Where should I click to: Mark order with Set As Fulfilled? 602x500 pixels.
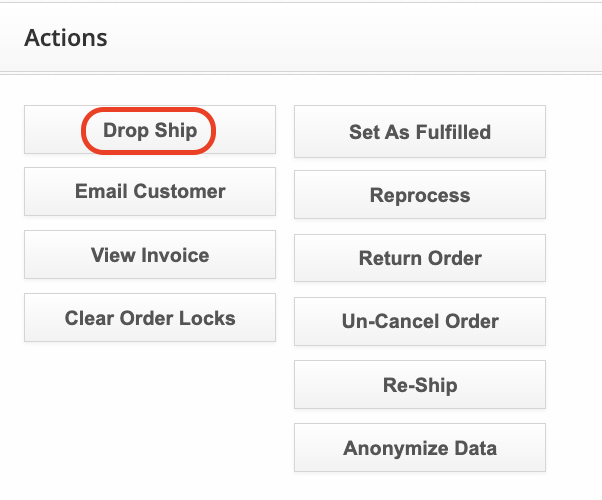[x=420, y=132]
